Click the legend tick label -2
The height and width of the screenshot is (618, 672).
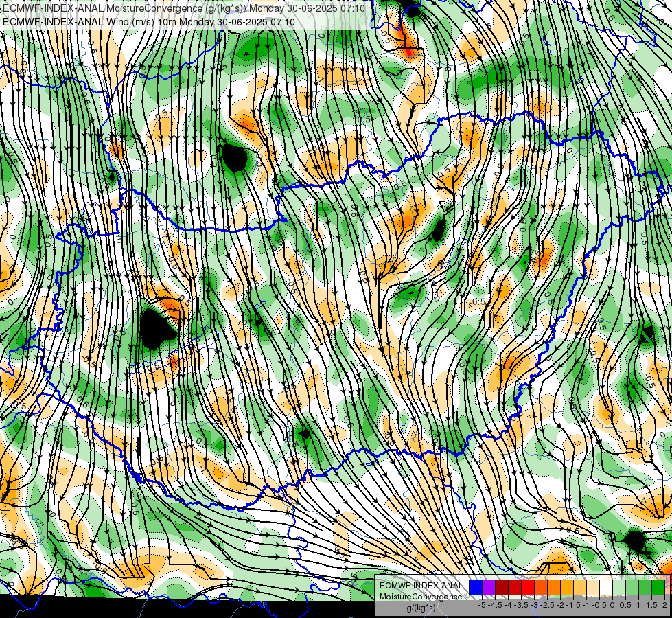560,605
